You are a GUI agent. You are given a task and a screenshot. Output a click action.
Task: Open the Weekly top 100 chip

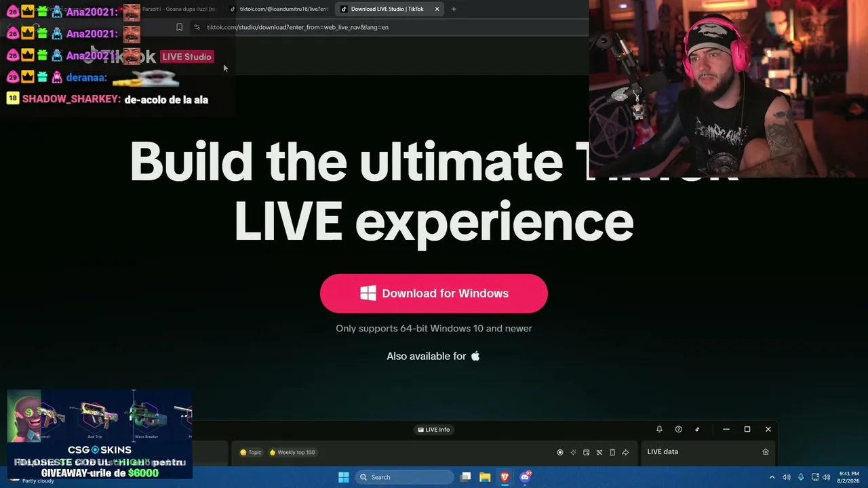tap(292, 452)
